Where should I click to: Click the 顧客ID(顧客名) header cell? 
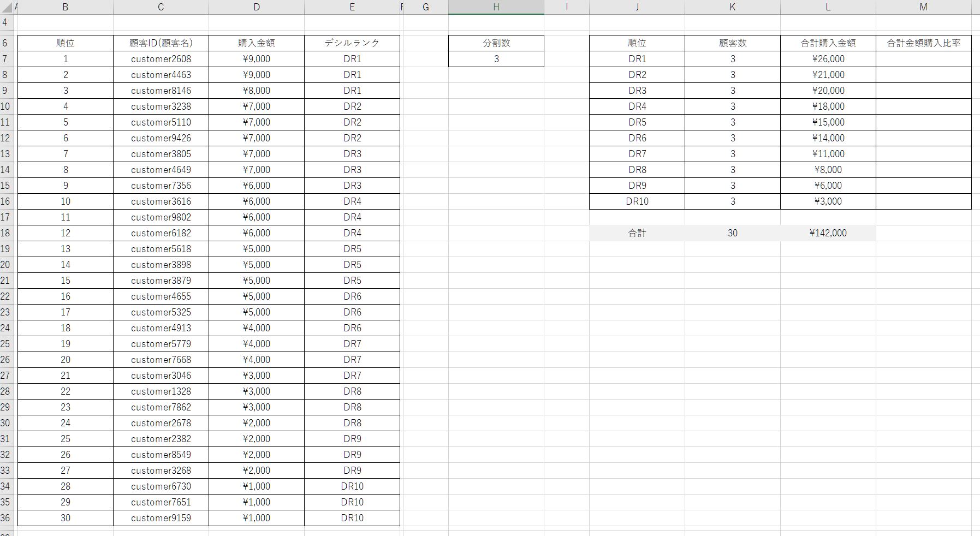coord(161,43)
